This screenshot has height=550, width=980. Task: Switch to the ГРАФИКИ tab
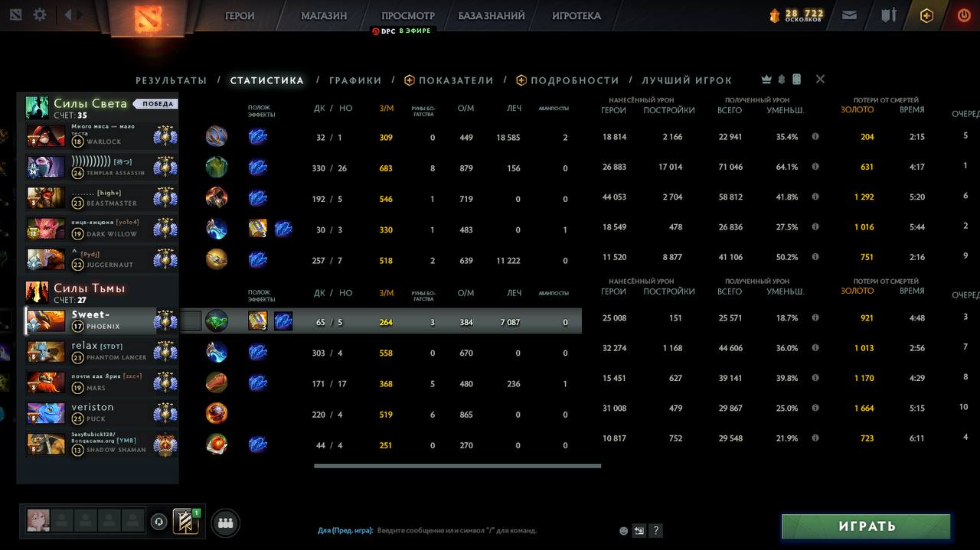(355, 80)
